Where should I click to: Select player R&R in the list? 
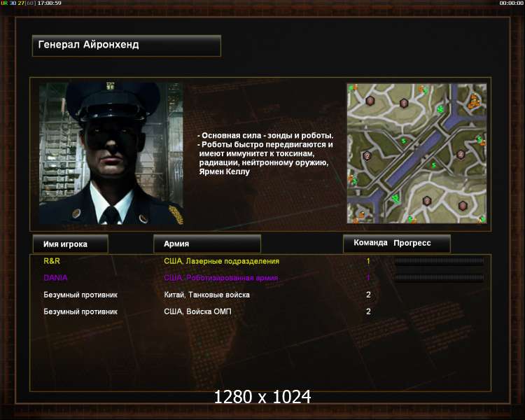click(52, 261)
